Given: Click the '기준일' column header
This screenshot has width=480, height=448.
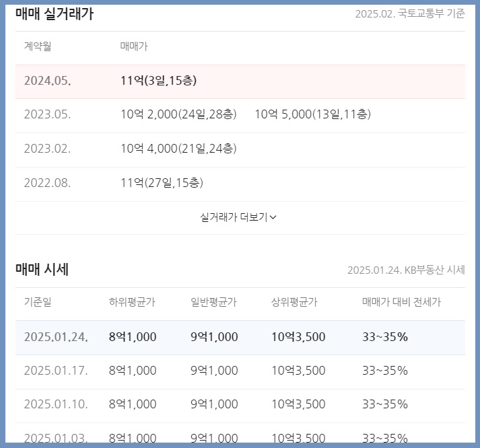Looking at the screenshot, I should [x=38, y=302].
